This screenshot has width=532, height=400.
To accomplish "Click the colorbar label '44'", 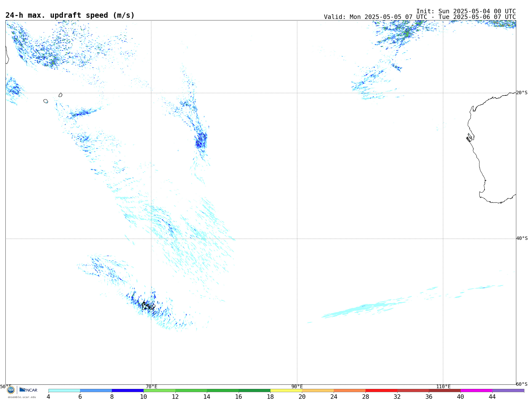I will [492, 397].
